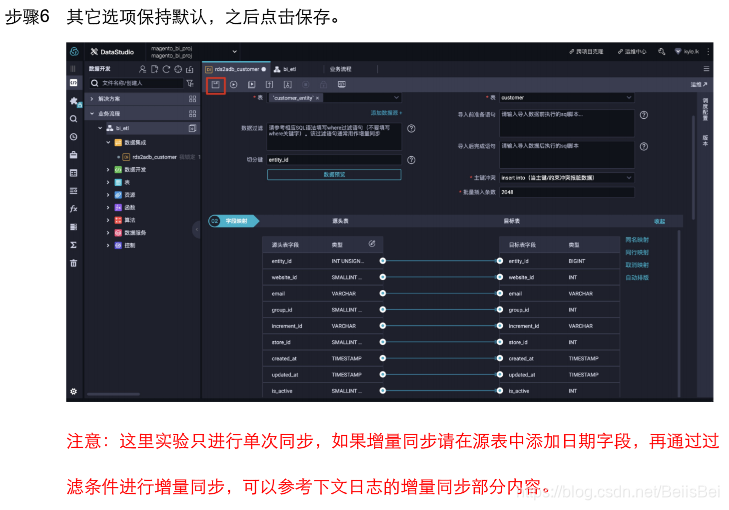Click the submit-and-unlock icon in the toolbar
Viewport: 729px width, 510px height.
[x=288, y=85]
